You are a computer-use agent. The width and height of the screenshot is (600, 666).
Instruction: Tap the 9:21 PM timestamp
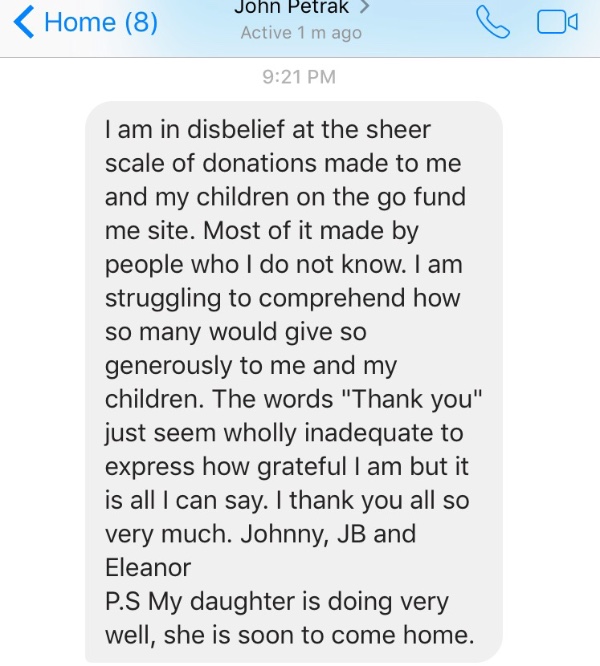tap(299, 77)
